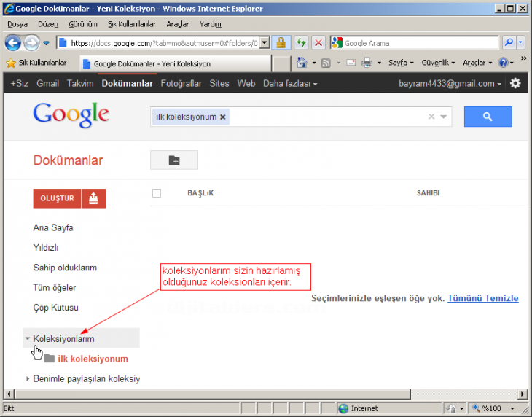Expand Benimle paylaşılan koleksiyonlar arrow
The width and height of the screenshot is (532, 417).
(x=28, y=378)
